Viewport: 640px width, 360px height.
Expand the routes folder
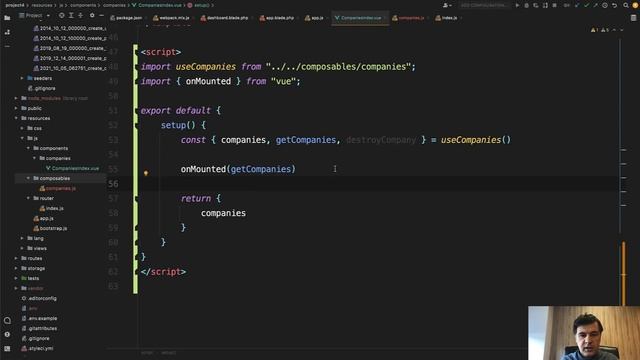pyautogui.click(x=16, y=258)
